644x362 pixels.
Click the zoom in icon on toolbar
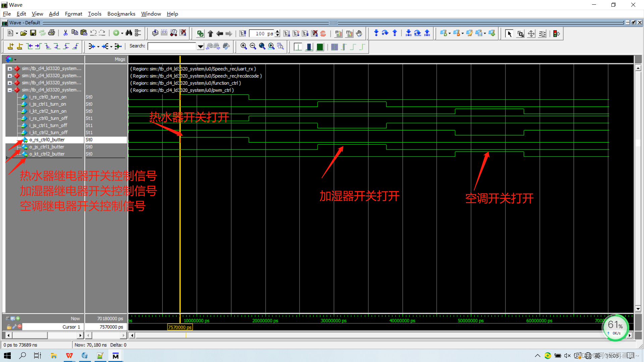tap(243, 47)
